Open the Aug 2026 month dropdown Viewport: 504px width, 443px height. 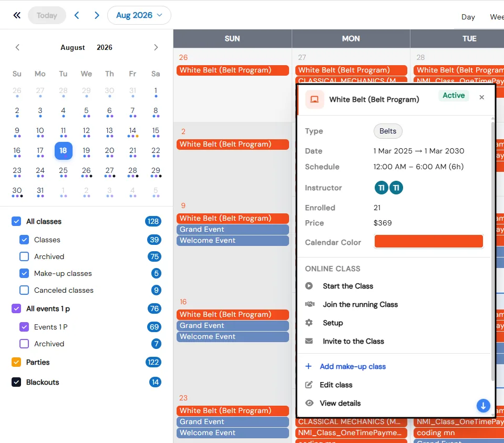point(139,15)
